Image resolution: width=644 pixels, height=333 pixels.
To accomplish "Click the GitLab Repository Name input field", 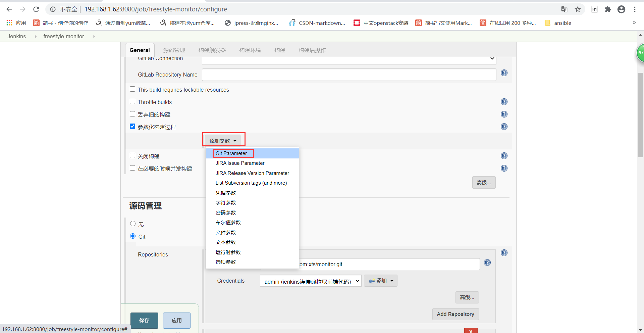I will pyautogui.click(x=349, y=75).
